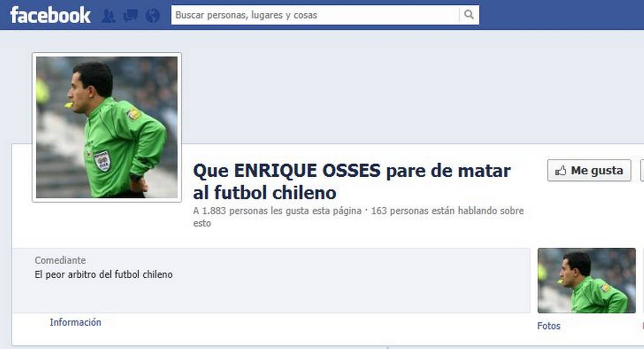Open the page's large profile picture

click(x=107, y=127)
